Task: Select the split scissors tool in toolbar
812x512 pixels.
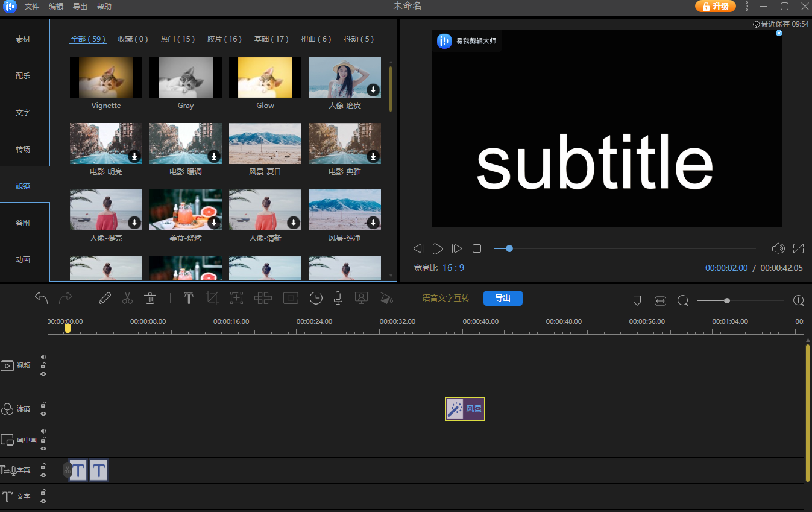Action: pyautogui.click(x=127, y=299)
